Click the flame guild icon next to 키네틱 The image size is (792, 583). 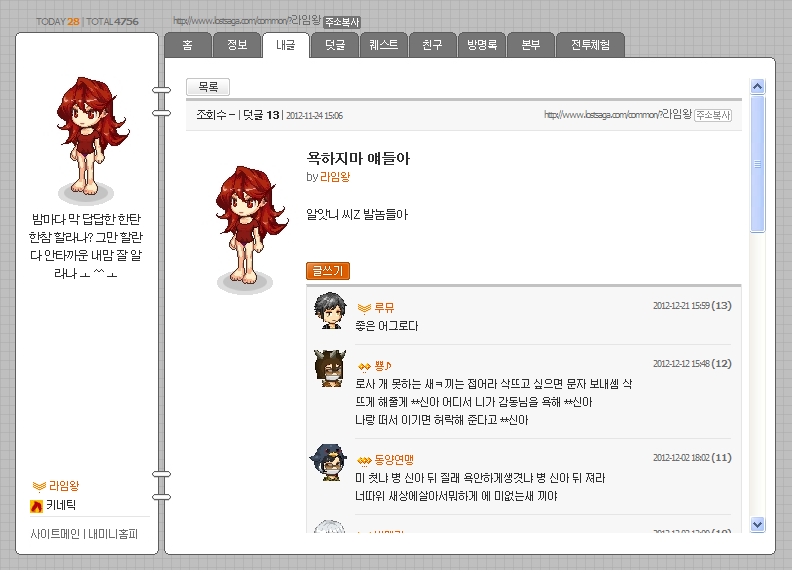point(36,506)
